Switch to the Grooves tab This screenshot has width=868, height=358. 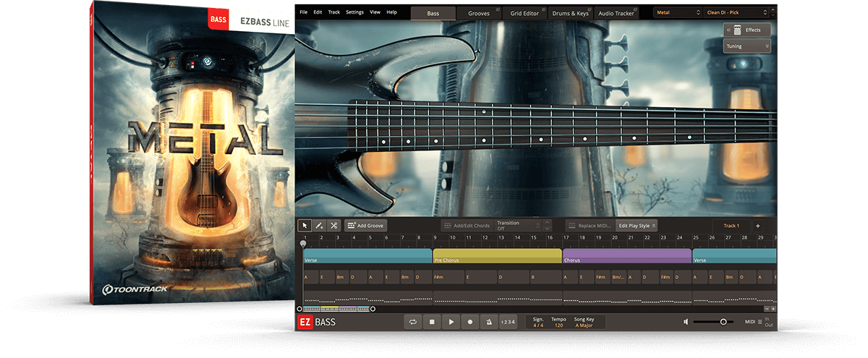(478, 13)
